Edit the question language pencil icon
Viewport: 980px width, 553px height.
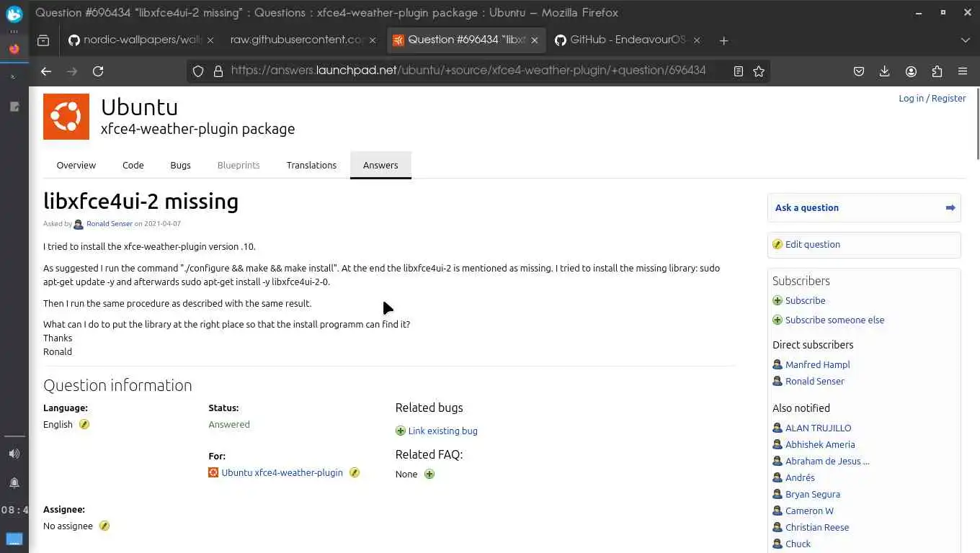(x=84, y=424)
